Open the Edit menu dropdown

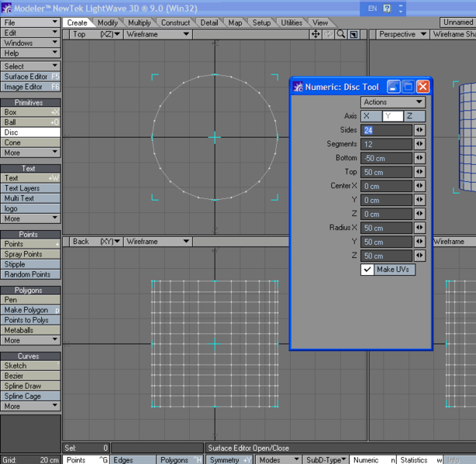click(30, 33)
